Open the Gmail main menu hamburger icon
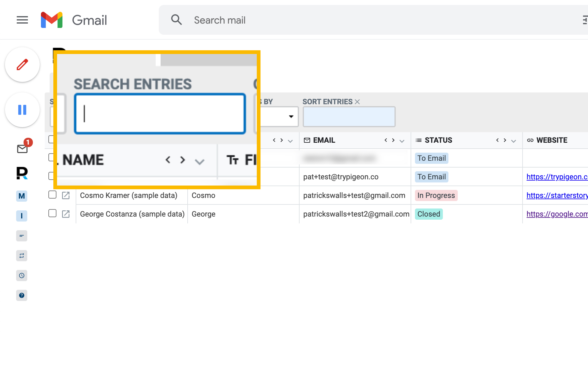588x381 pixels. pos(22,20)
